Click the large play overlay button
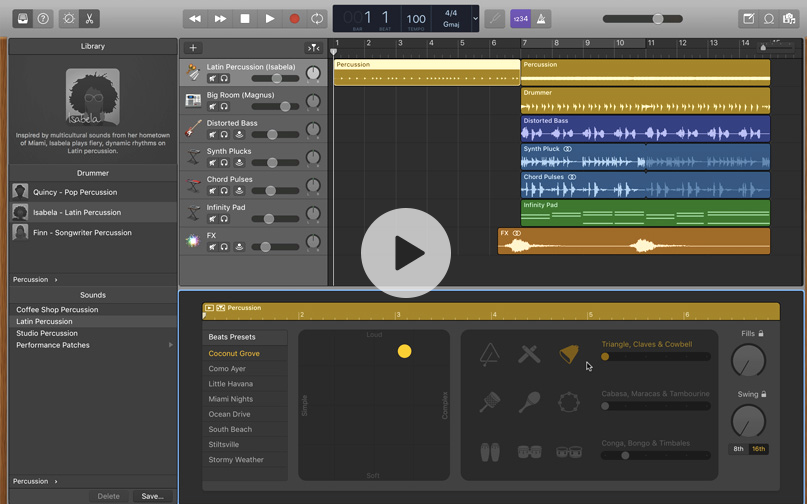 [406, 253]
